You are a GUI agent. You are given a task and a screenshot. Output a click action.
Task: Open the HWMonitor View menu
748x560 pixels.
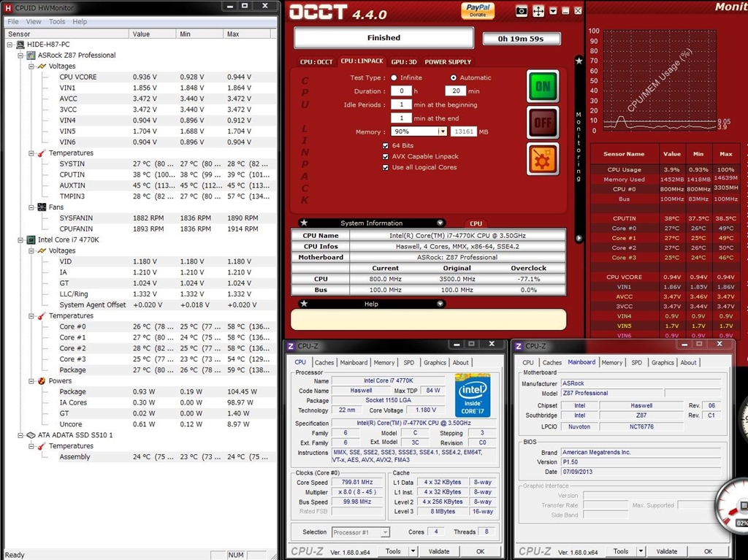coord(34,21)
